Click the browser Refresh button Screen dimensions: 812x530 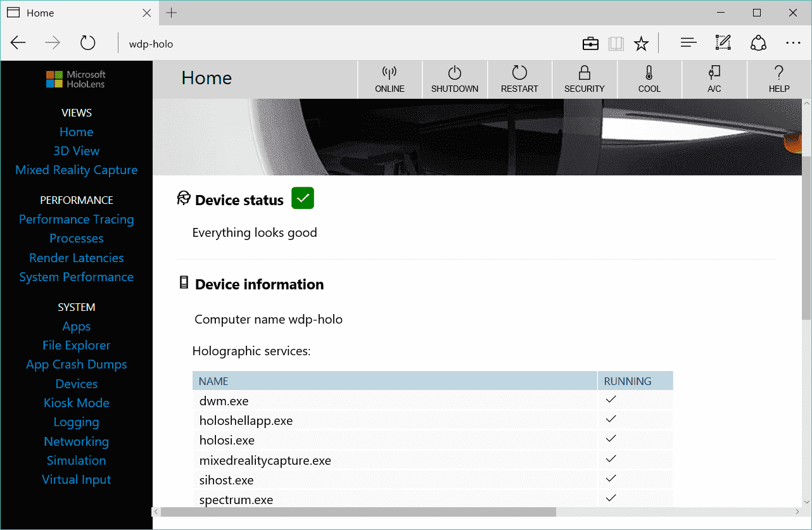pos(87,43)
